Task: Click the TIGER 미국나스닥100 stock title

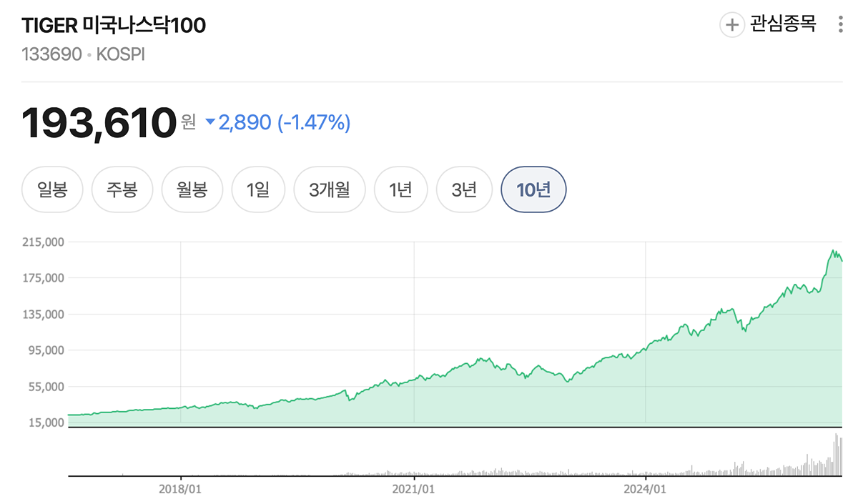Action: (x=114, y=25)
